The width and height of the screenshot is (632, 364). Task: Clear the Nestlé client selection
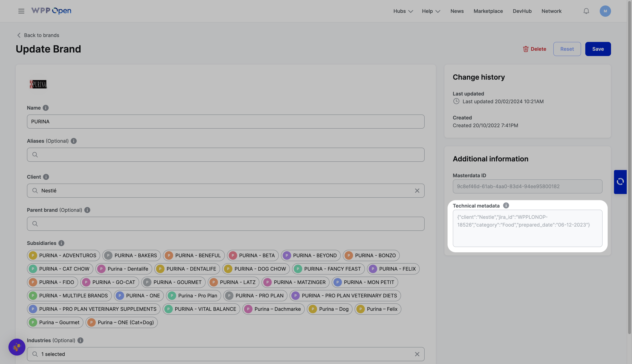pos(417,191)
